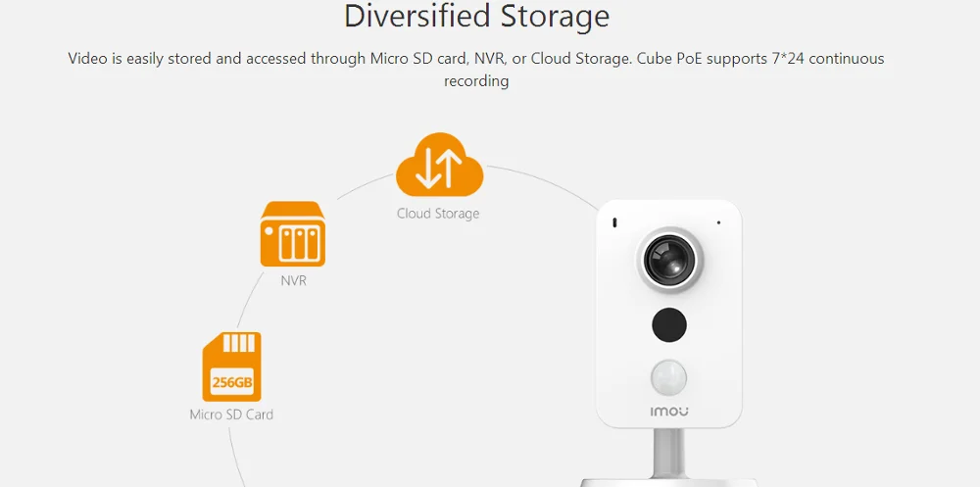The image size is (980, 487).
Task: Click the "Diversified Storage" heading
Action: click(x=476, y=17)
